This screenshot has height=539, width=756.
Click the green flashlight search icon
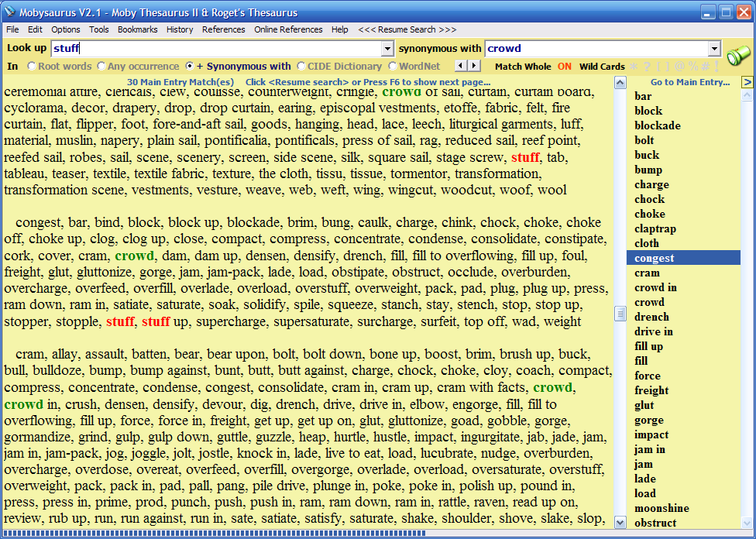[738, 56]
